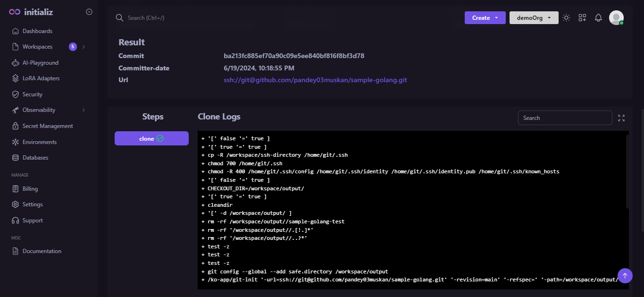Click the Observability telescope icon
This screenshot has width=644, height=297.
pos(15,110)
